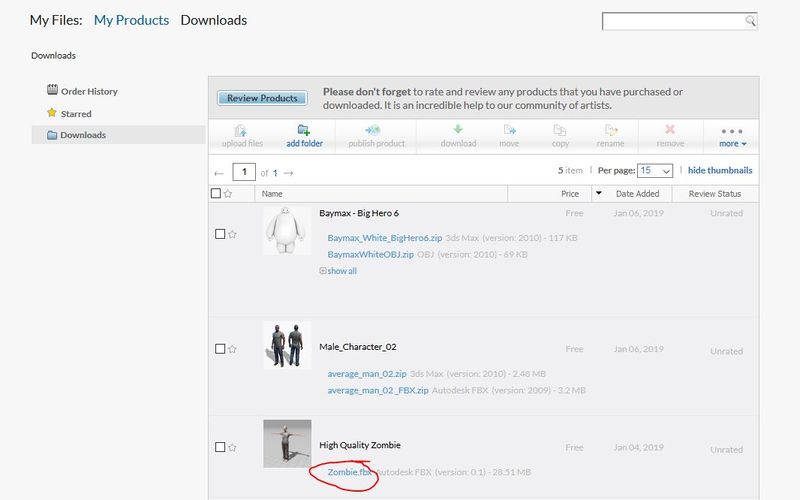This screenshot has height=500, width=800.
Task: Star the Baymax - Big Hero 6 product
Action: 233,234
